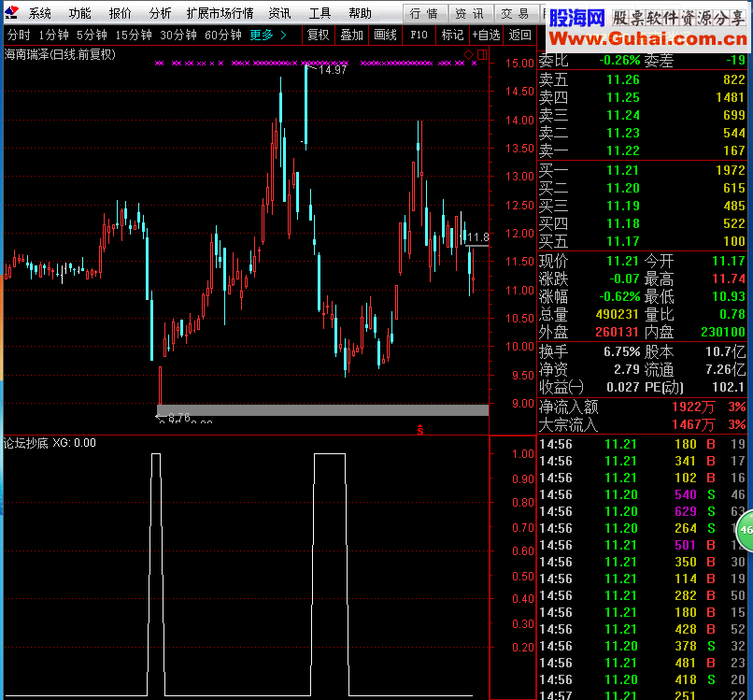Open the 帮助 menu
The image size is (753, 700).
361,13
